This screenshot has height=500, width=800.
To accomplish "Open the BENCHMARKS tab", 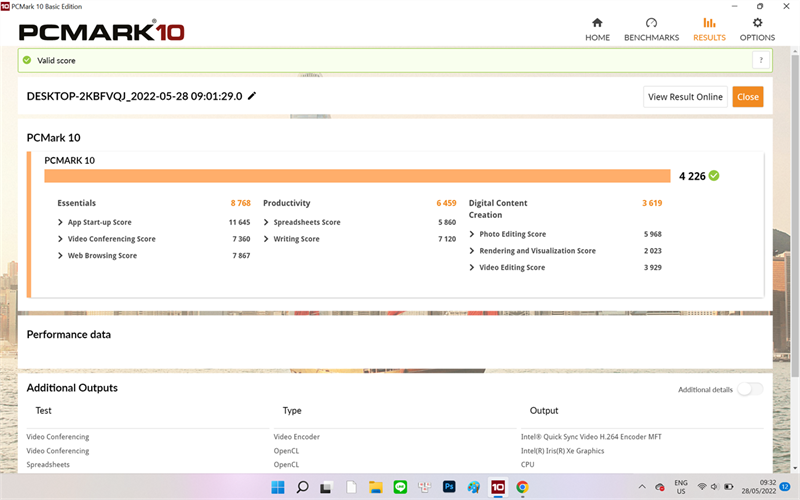I will [x=651, y=30].
